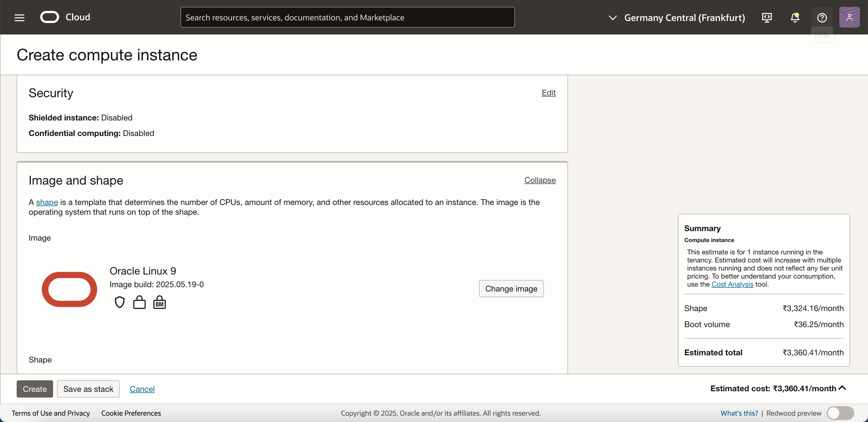Open the Cost Analysis link
This screenshot has height=422, width=868.
coord(732,284)
